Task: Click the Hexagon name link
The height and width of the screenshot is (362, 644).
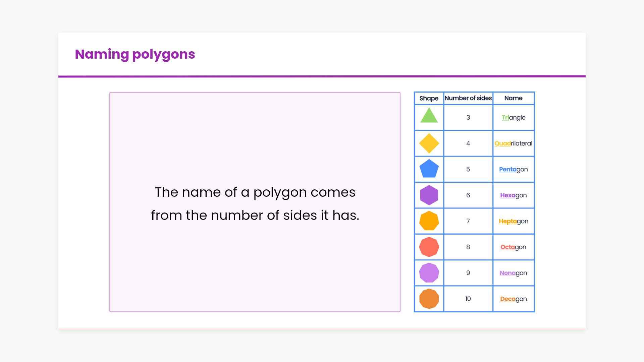Action: 513,195
